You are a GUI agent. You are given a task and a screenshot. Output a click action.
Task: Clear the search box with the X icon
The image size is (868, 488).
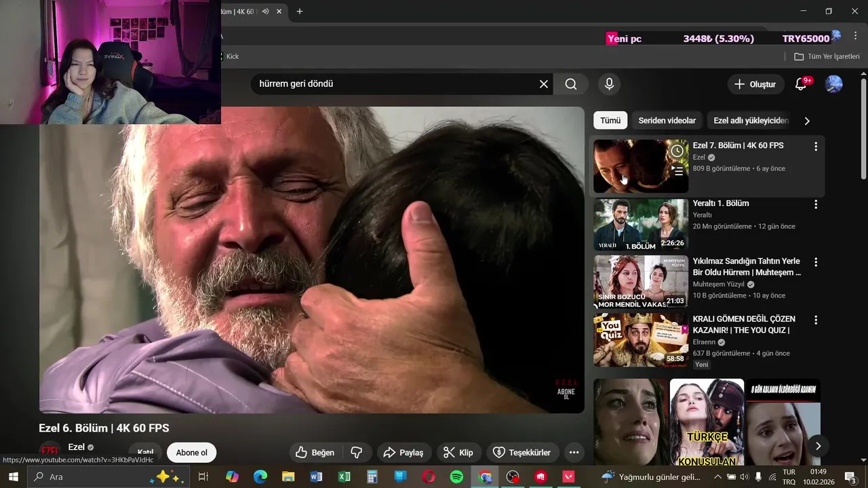tap(544, 84)
